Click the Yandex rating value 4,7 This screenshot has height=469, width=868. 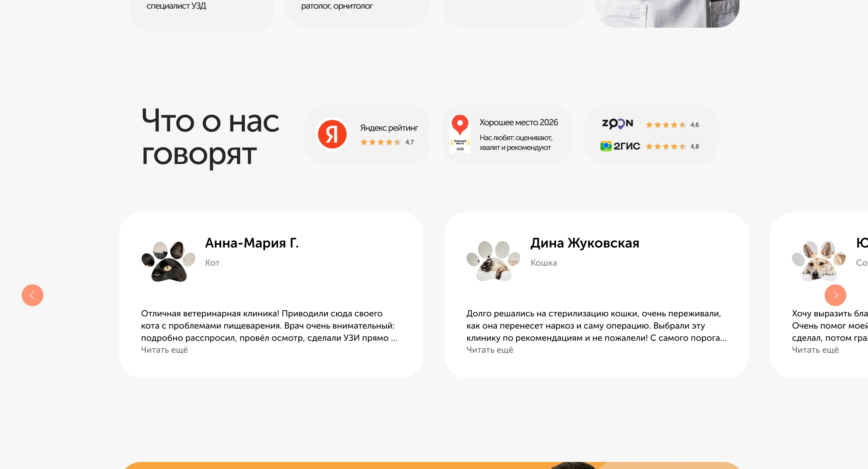pyautogui.click(x=409, y=142)
